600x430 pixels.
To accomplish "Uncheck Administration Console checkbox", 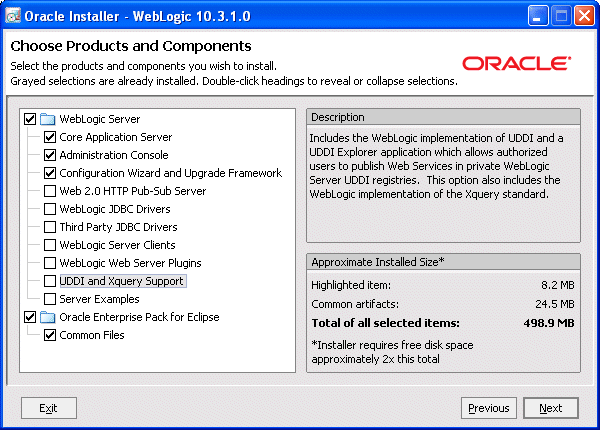I will tap(50, 155).
